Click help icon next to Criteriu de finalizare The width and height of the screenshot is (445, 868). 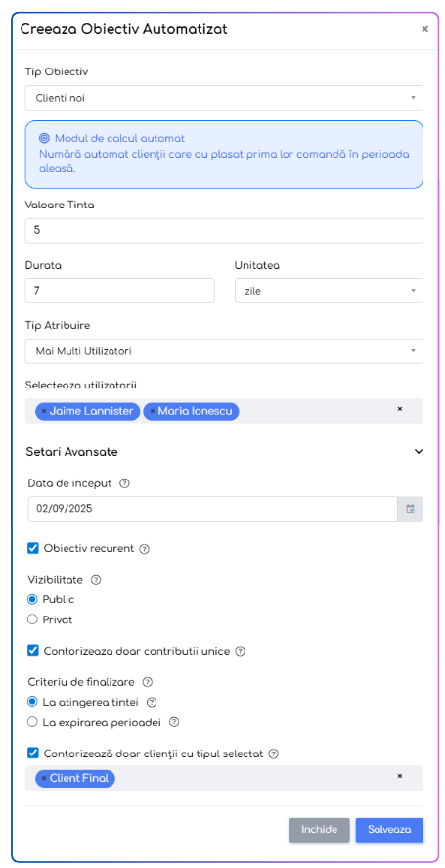148,681
